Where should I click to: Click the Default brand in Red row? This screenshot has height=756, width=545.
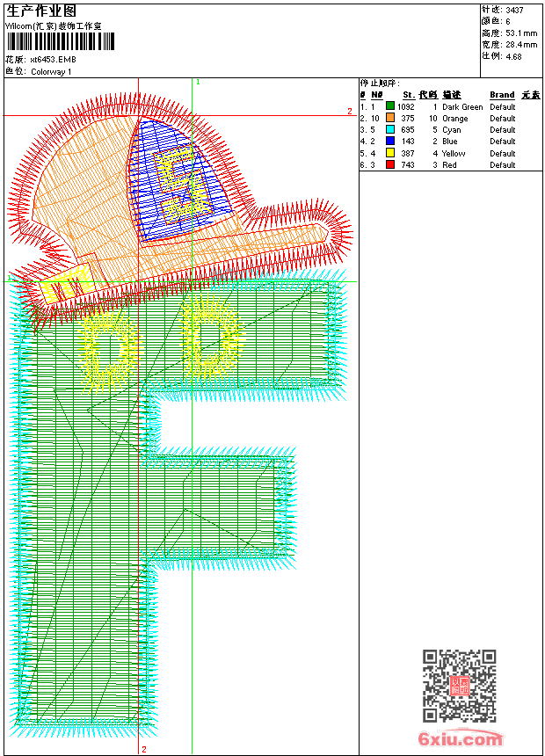coord(503,164)
